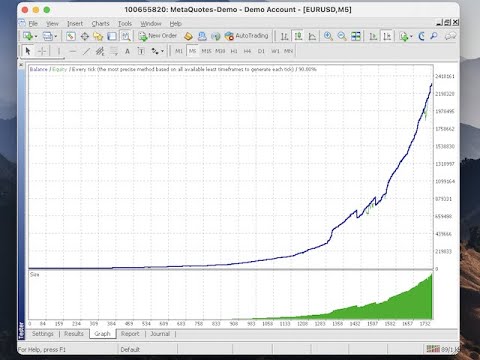Select the Text Label 'T' tool

141,51
